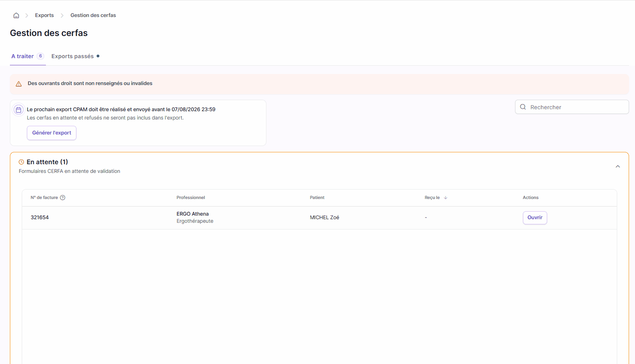Screen dimensions: 635x364
Task: Click the calendar icon beside export deadline
Action: 19,110
